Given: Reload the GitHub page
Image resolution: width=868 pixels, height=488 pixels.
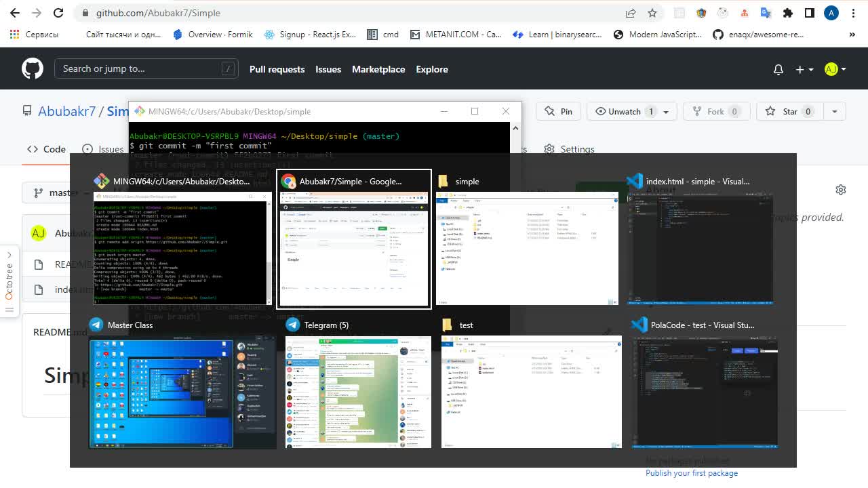Looking at the screenshot, I should point(58,13).
